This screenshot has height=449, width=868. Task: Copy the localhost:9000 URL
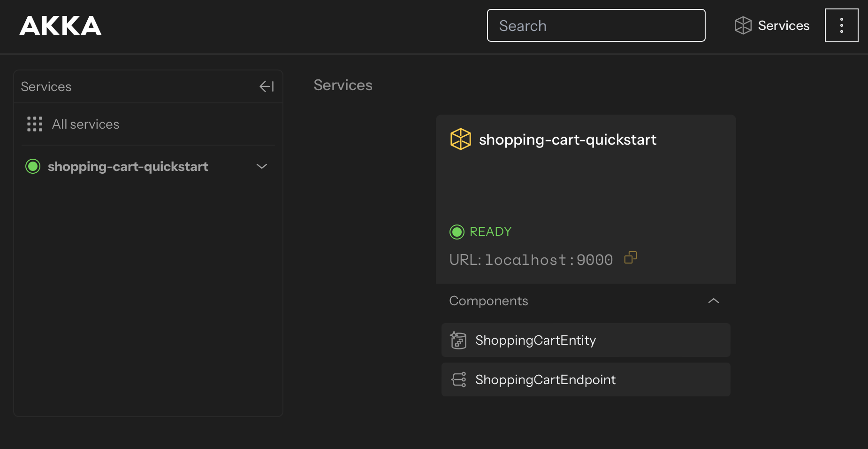(x=630, y=258)
